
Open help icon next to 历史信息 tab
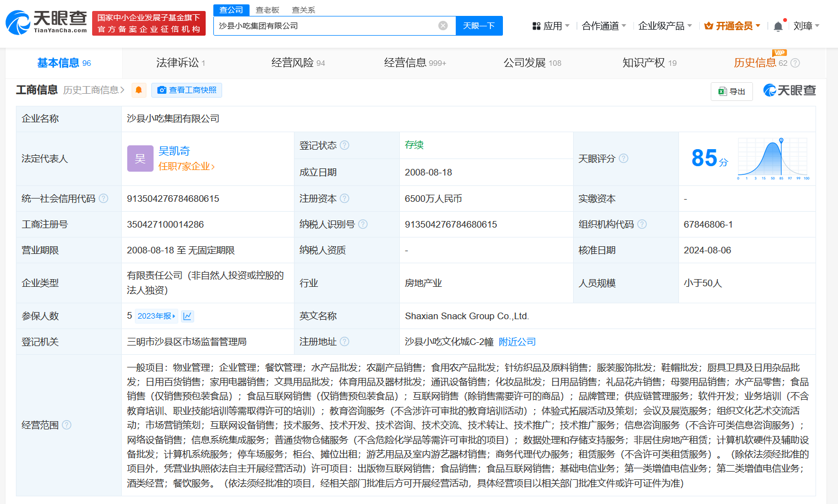795,63
